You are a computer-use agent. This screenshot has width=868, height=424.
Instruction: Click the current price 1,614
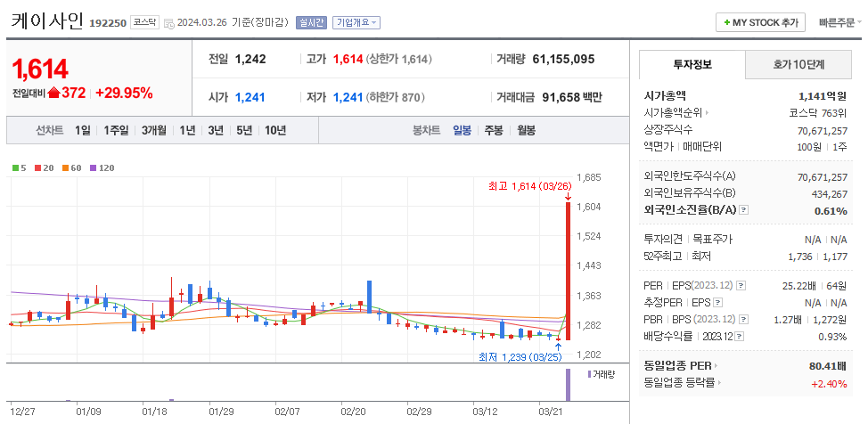[x=40, y=69]
